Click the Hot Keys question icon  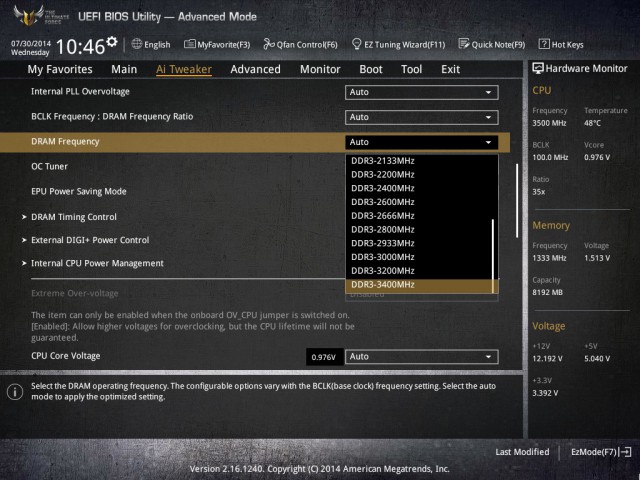pyautogui.click(x=544, y=44)
